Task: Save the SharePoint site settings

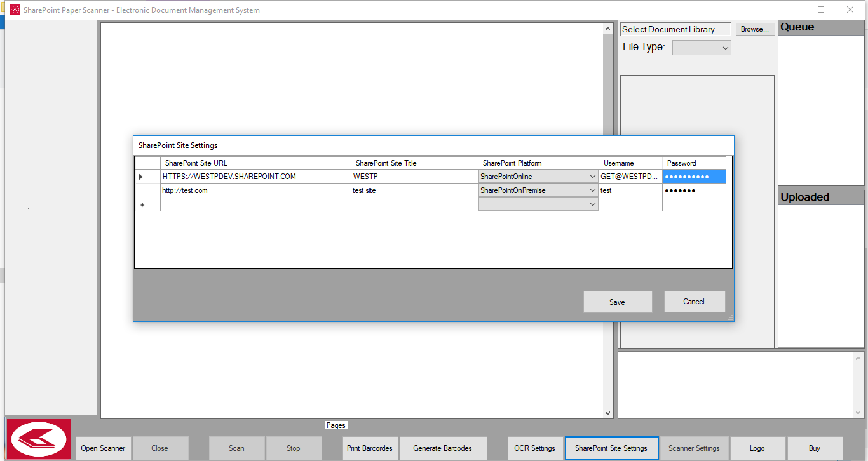Action: [618, 302]
